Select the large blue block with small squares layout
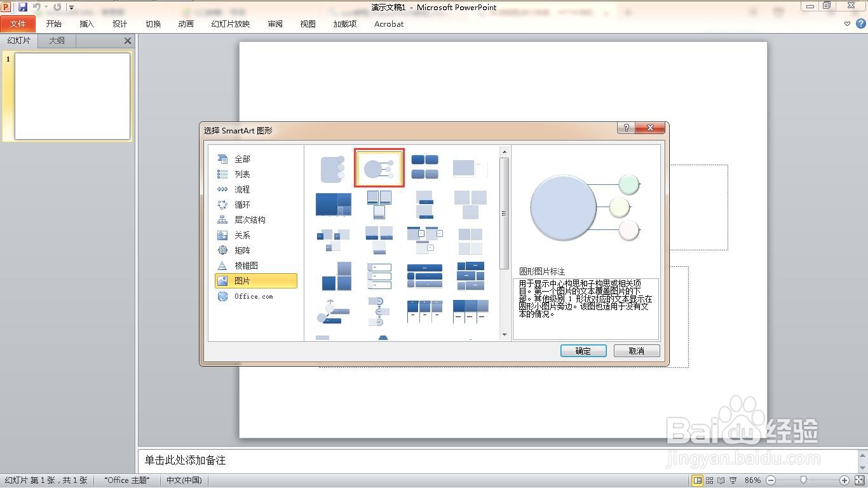The width and height of the screenshot is (868, 488). (333, 205)
